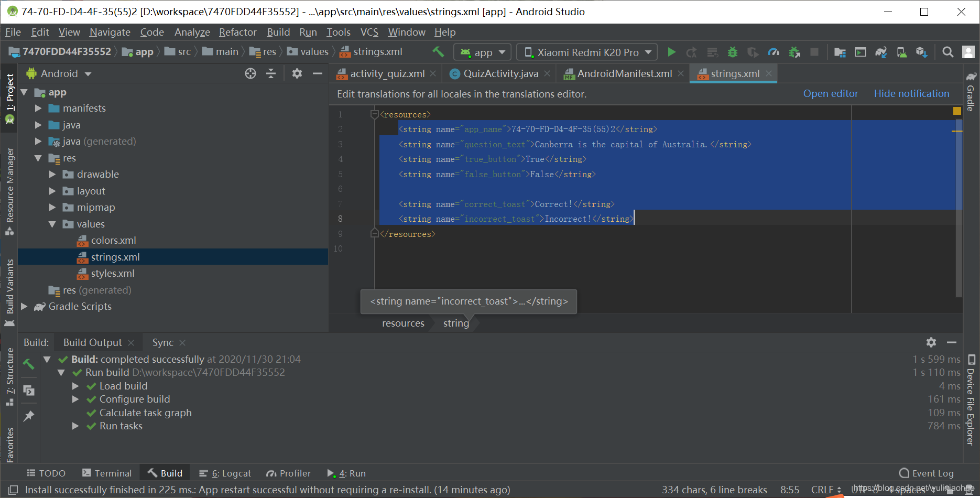Open the Profiler gauge toolbar icon
This screenshot has height=498, width=980.
[774, 52]
